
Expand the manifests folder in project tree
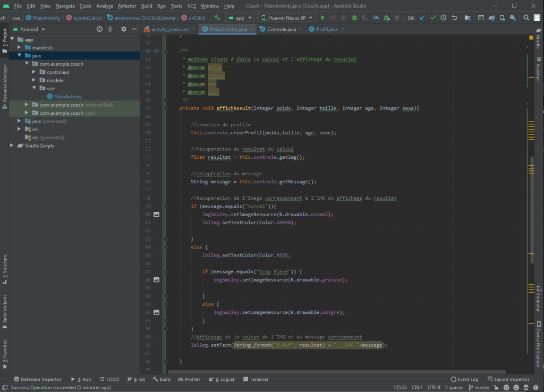point(19,48)
